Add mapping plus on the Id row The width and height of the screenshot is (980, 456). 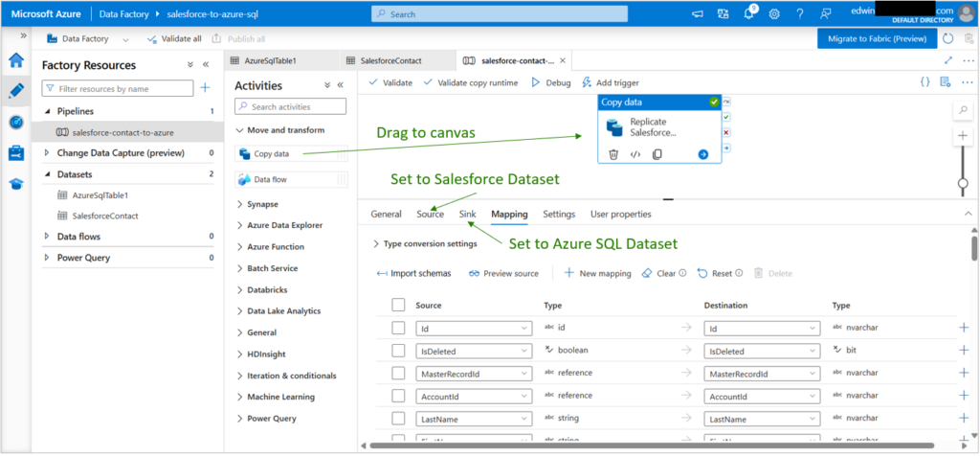click(x=964, y=327)
